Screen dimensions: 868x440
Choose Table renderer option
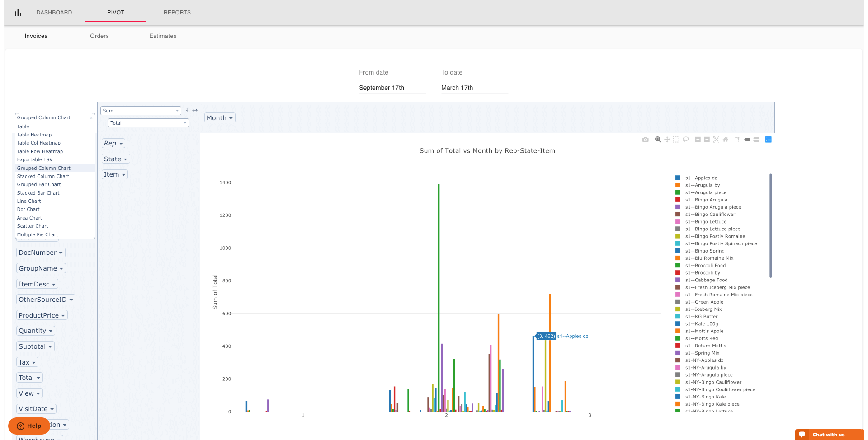[x=55, y=126]
